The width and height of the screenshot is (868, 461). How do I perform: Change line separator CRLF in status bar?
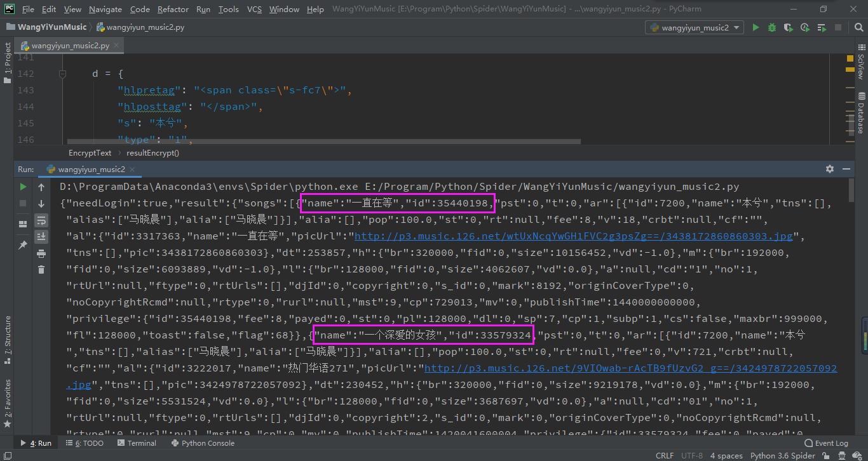click(x=665, y=455)
